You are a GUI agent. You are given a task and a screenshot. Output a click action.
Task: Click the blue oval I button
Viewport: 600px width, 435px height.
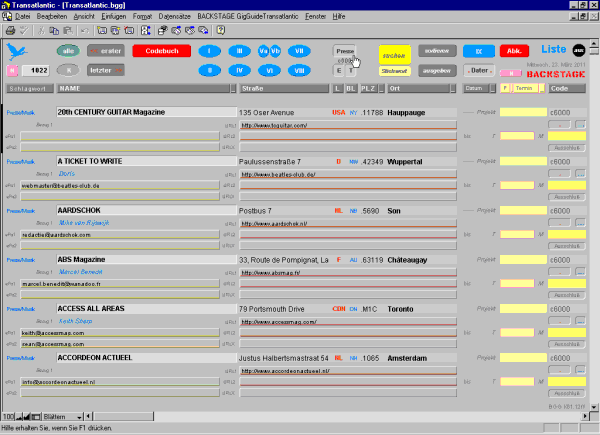pos(210,51)
